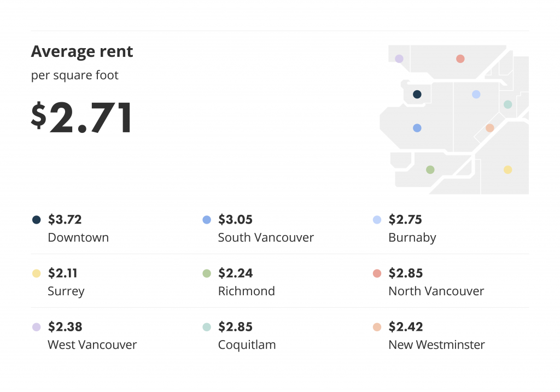Click the dark navy Downtown dot on the map

coord(417,94)
